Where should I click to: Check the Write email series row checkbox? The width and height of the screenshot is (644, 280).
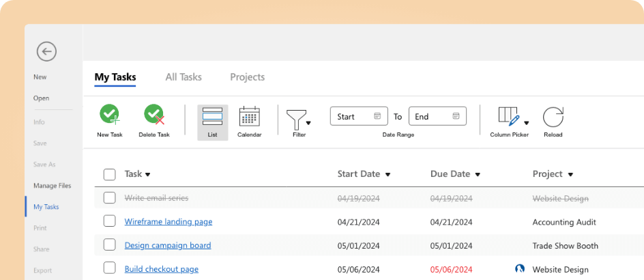109,198
